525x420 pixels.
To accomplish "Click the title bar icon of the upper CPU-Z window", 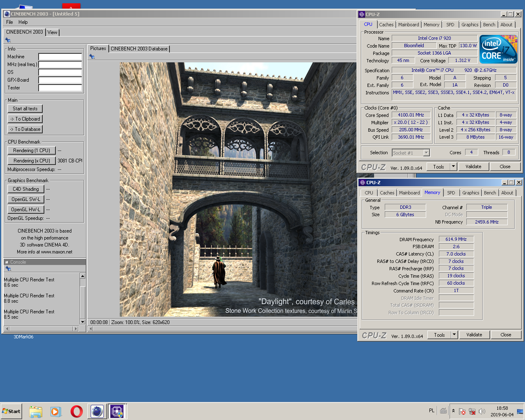I will [x=362, y=14].
